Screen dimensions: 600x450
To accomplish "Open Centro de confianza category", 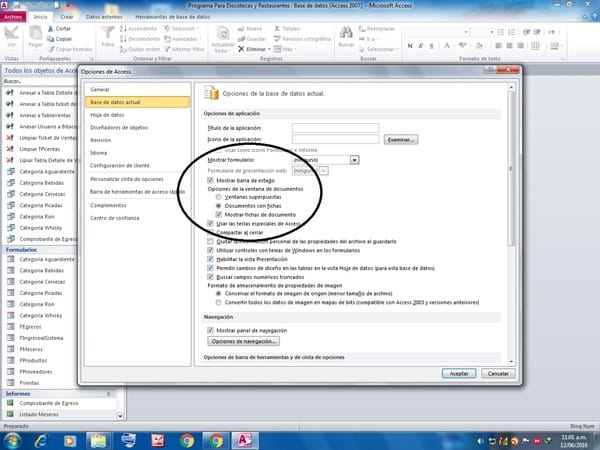I will 137,218.
